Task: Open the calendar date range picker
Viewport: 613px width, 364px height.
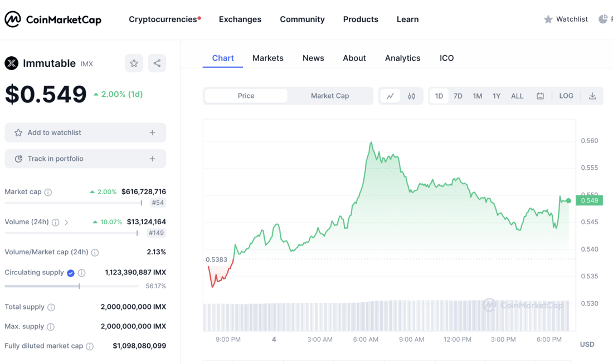Action: (540, 96)
